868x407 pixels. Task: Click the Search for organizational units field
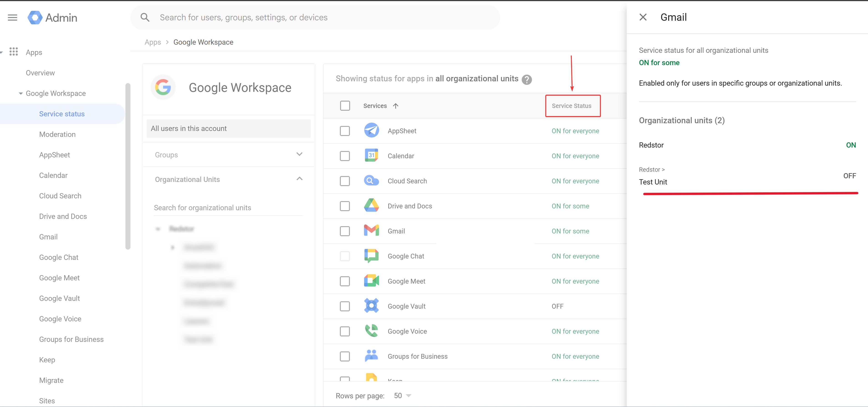(228, 208)
